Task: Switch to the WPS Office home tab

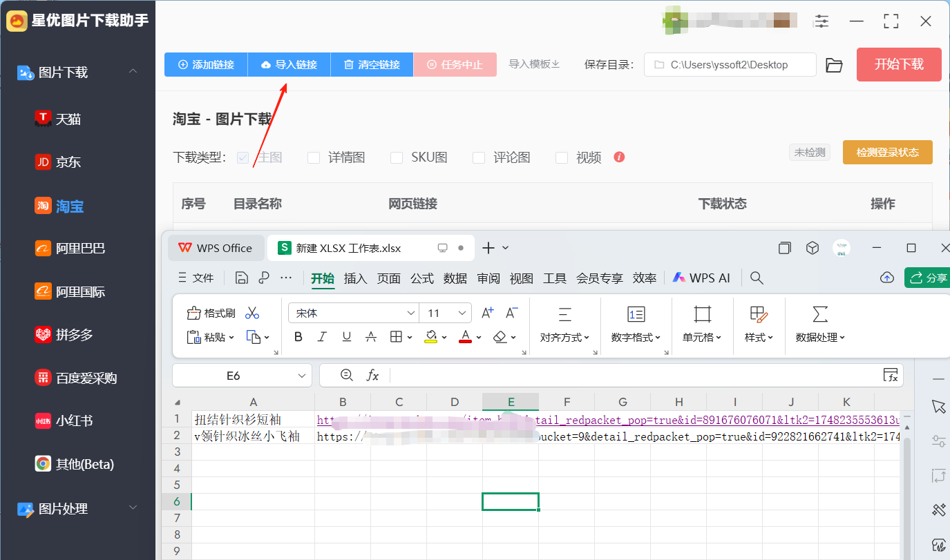Action: coord(216,248)
